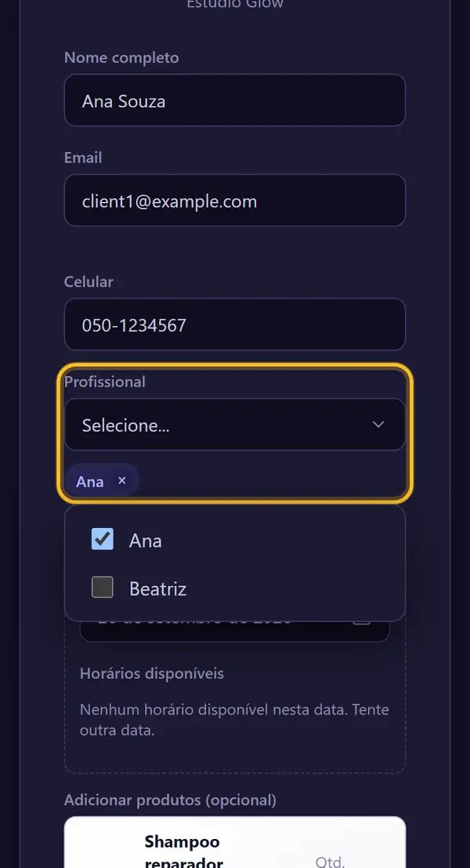Screen dimensions: 470x868
Task: Click the chevron arrow in Profissional select
Action: pos(378,425)
